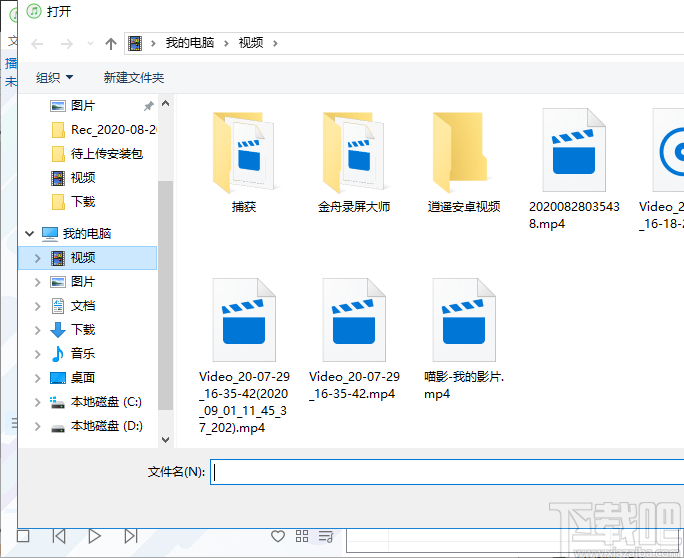Click stop button in background player

pyautogui.click(x=23, y=536)
